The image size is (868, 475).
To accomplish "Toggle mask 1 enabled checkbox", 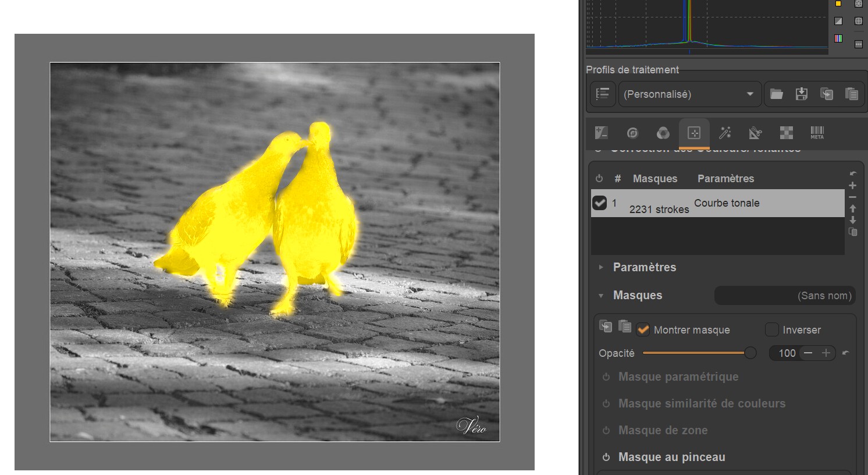I will point(599,203).
